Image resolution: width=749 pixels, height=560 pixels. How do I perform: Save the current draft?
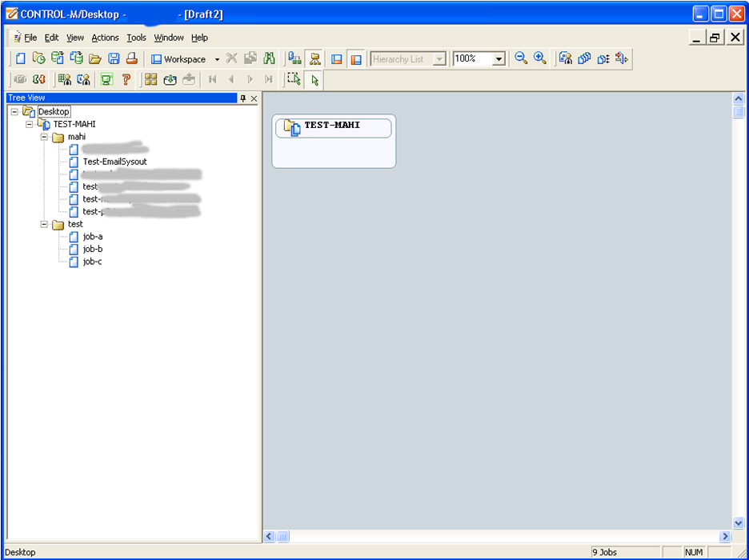coord(112,58)
